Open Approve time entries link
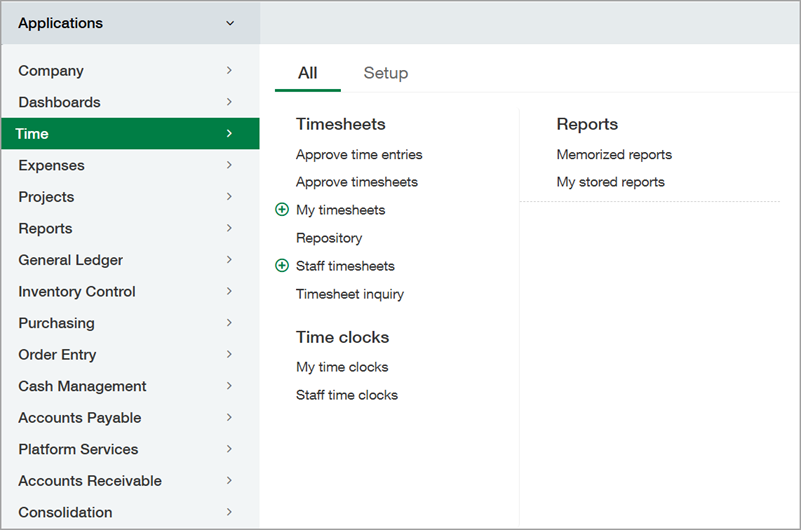801x530 pixels. pos(359,155)
